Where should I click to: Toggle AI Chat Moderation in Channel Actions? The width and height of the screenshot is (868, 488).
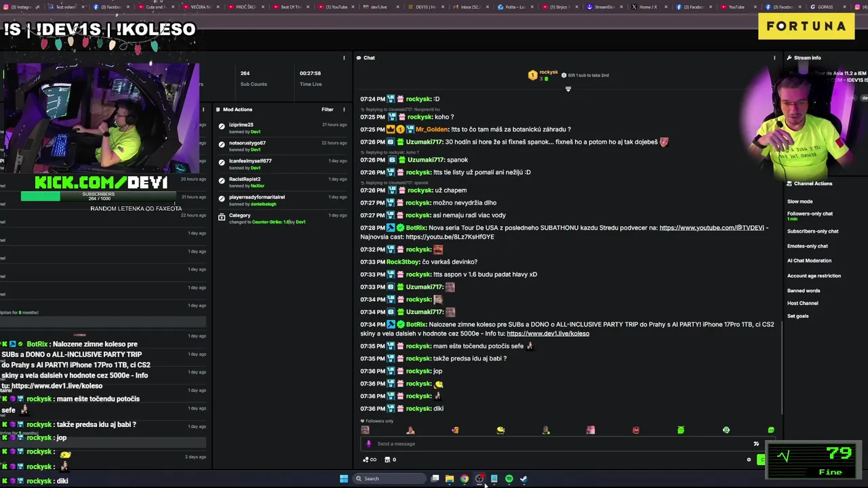[809, 260]
